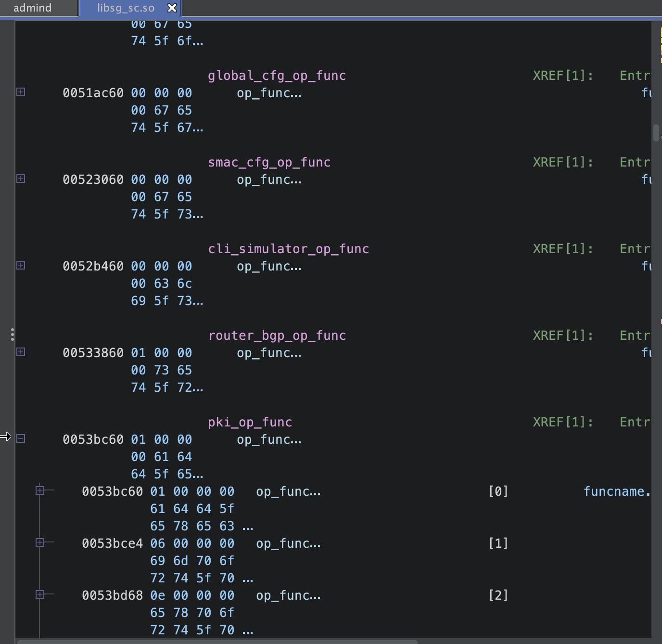
Task: Expand the router_bgp_op_func data at 00533860
Action: (x=21, y=352)
